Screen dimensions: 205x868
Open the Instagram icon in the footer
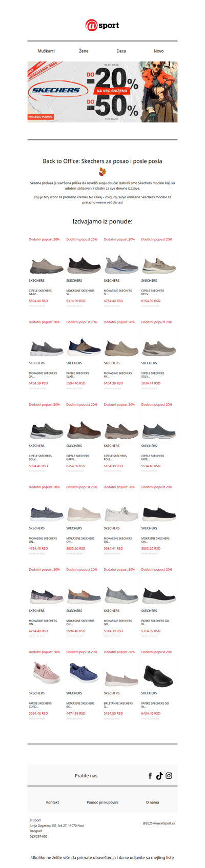(169, 776)
